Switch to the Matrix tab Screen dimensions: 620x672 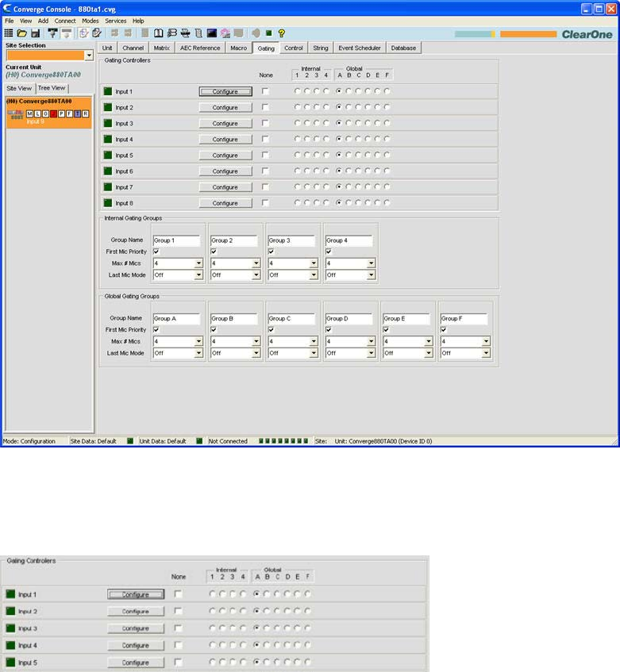161,48
